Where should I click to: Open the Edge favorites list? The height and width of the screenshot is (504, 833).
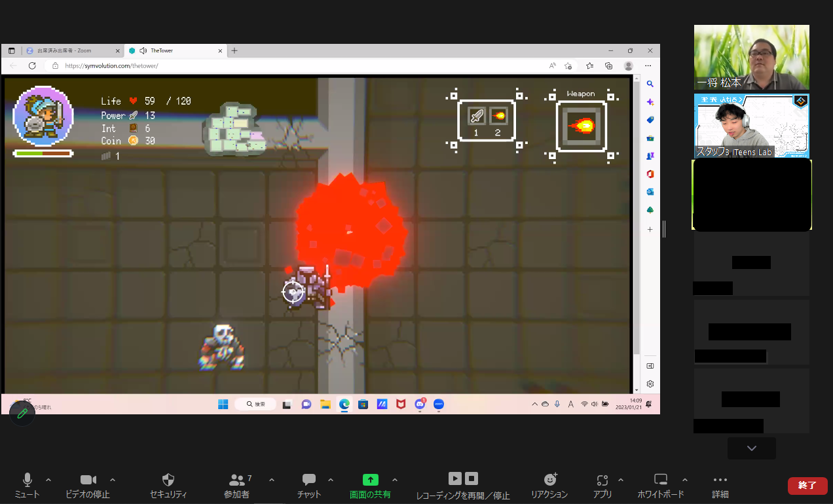coord(590,65)
